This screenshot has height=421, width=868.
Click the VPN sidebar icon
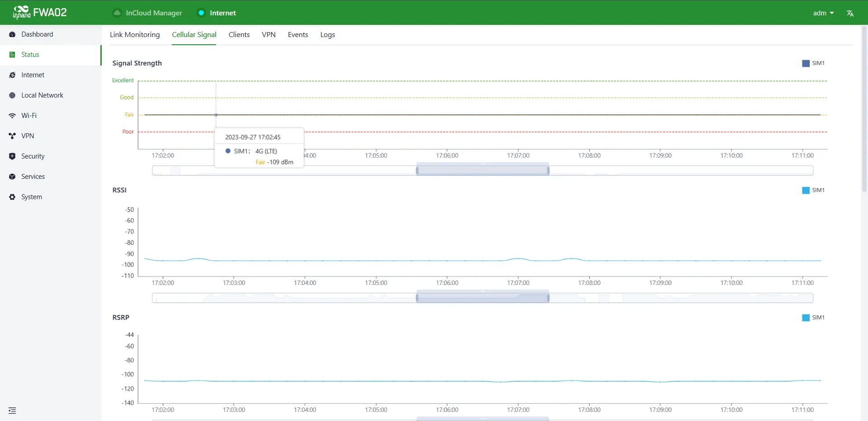(12, 136)
